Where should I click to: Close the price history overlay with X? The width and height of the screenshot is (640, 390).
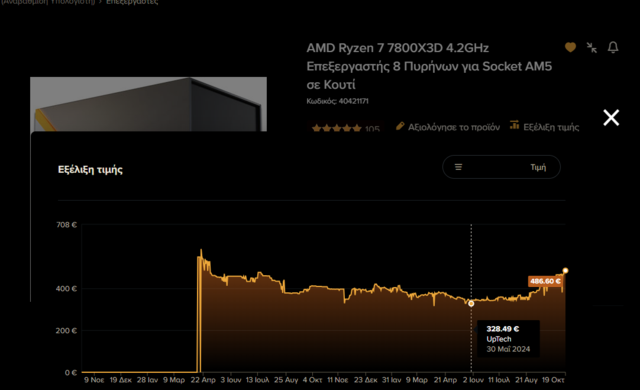(x=611, y=117)
